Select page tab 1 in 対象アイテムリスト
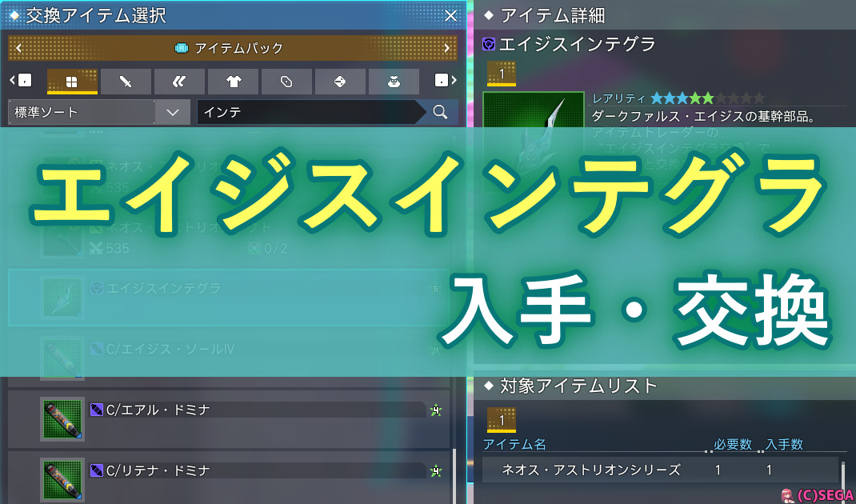 pos(501,420)
